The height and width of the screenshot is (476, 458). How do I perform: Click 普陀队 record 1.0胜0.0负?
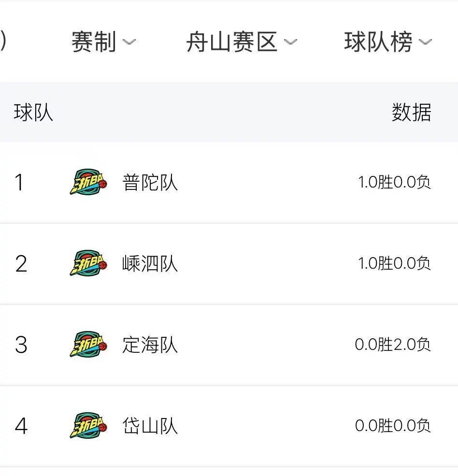[394, 182]
